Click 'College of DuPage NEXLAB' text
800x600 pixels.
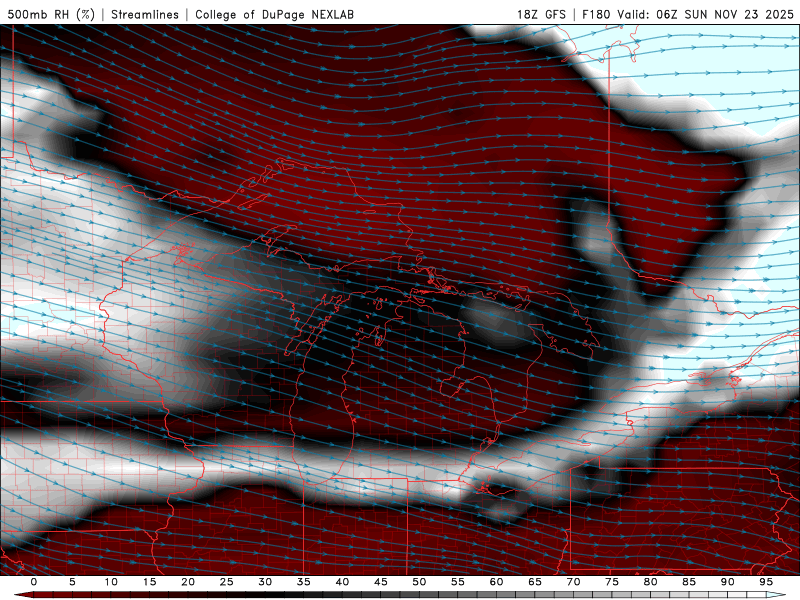[274, 14]
